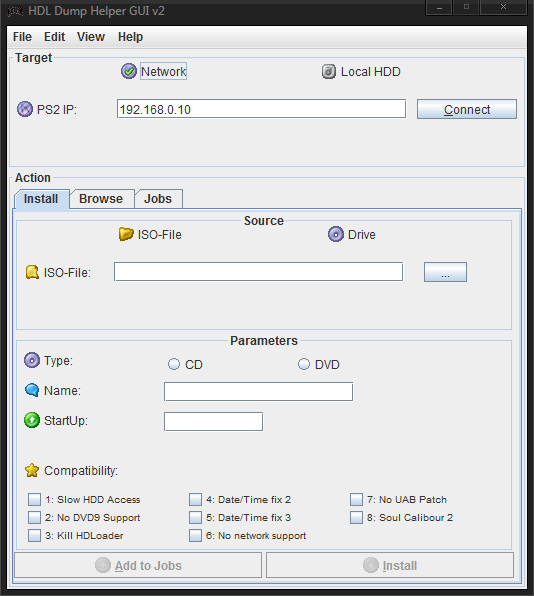The image size is (534, 596).
Task: Check the Kill HDLoader option
Action: 35,535
